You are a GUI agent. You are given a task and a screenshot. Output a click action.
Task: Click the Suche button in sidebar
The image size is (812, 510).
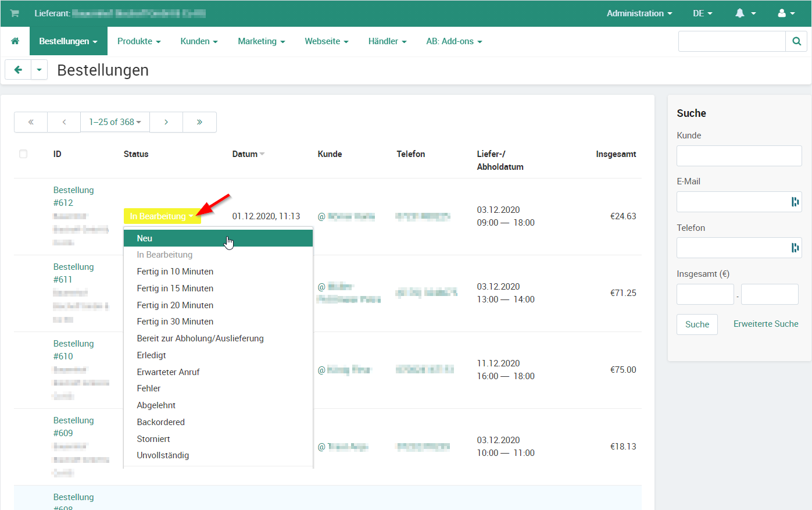point(697,324)
